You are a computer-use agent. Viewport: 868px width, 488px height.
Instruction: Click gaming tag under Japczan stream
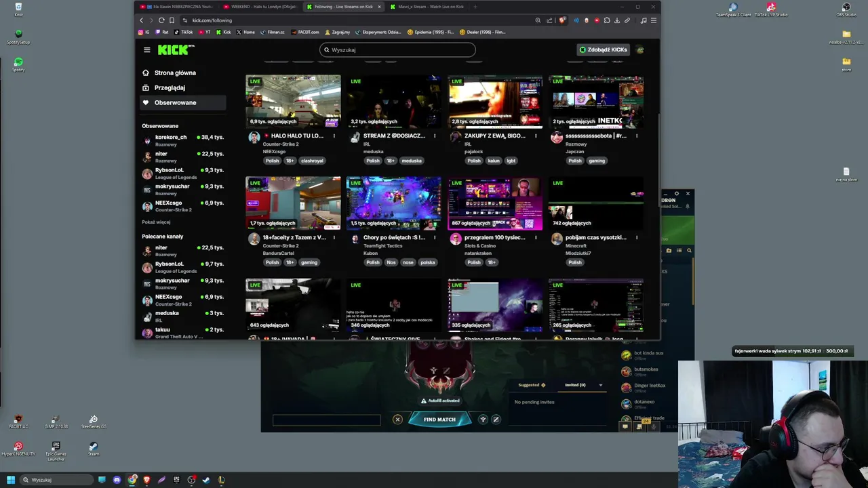click(597, 161)
